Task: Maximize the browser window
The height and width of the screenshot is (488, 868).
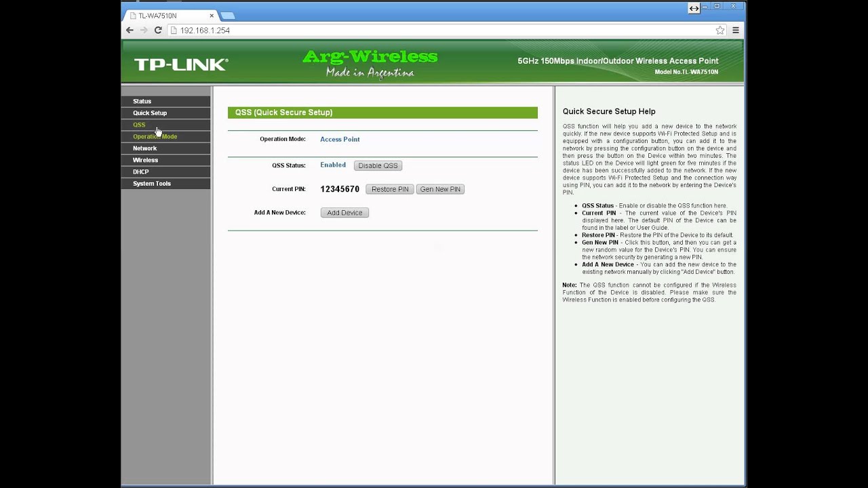Action: [717, 6]
